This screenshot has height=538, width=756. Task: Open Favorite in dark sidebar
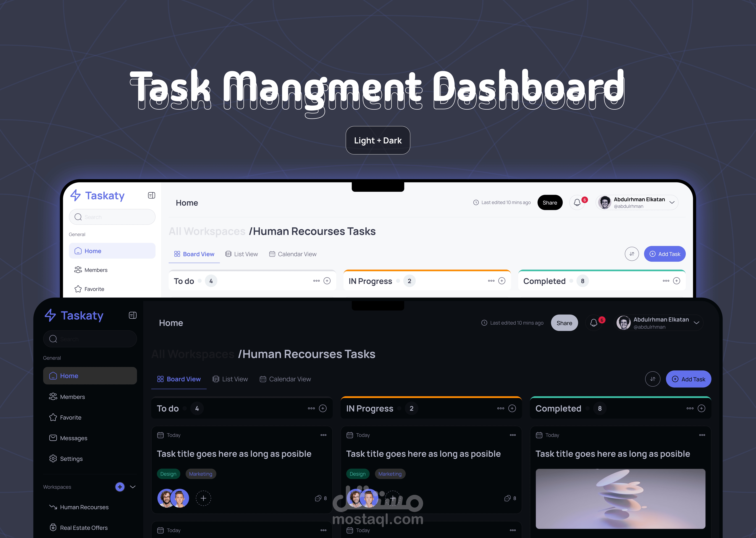coord(90,417)
